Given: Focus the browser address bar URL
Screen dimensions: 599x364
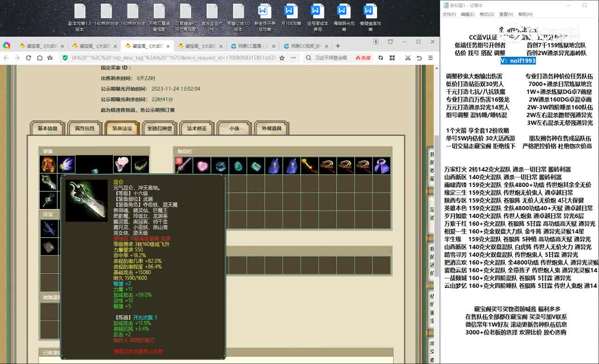Looking at the screenshot, I should tap(173, 58).
